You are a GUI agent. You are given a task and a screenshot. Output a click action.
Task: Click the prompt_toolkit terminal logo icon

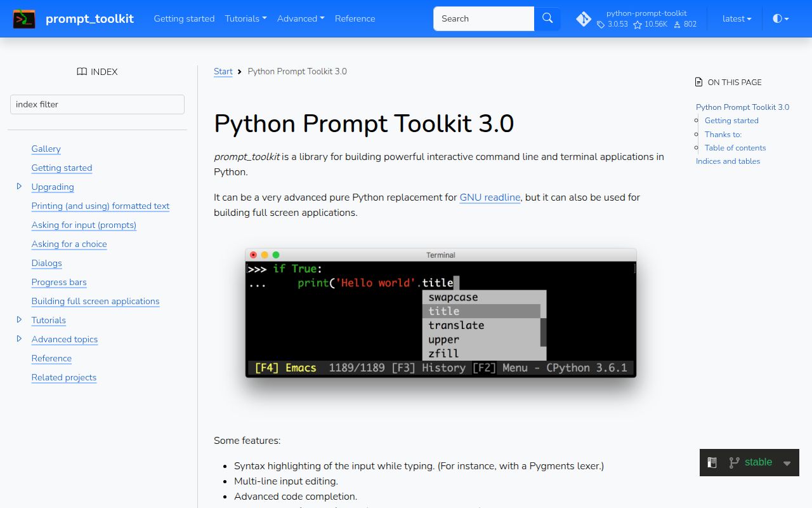click(24, 18)
